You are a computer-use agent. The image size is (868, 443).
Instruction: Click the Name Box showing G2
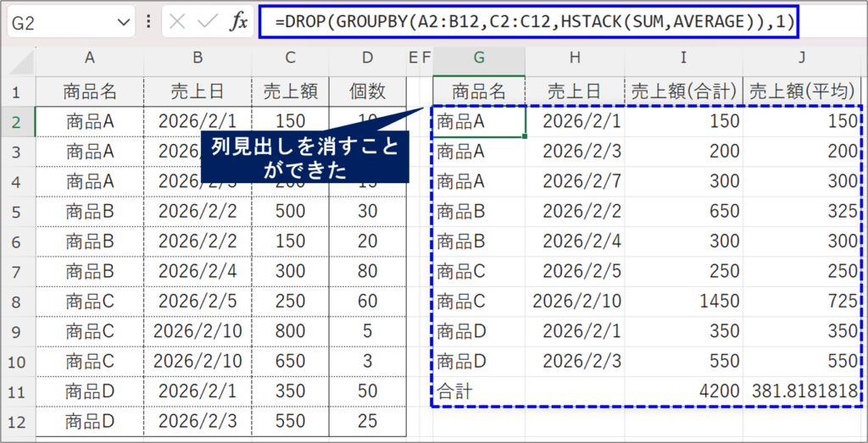(x=59, y=22)
